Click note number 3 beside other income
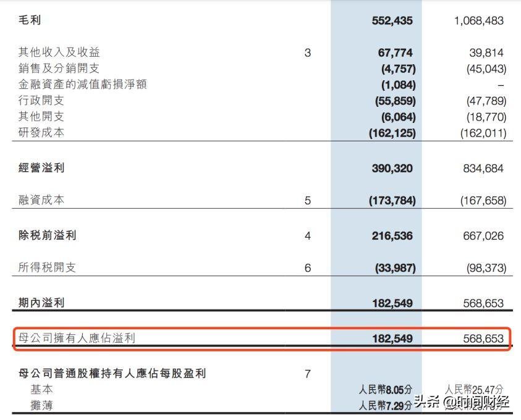 click(x=308, y=52)
